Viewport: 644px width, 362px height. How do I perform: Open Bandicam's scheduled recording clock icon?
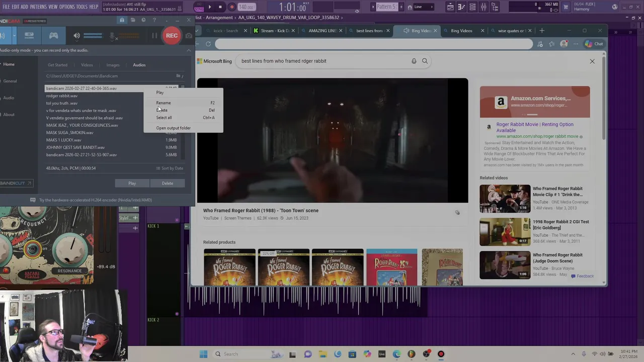tap(143, 20)
